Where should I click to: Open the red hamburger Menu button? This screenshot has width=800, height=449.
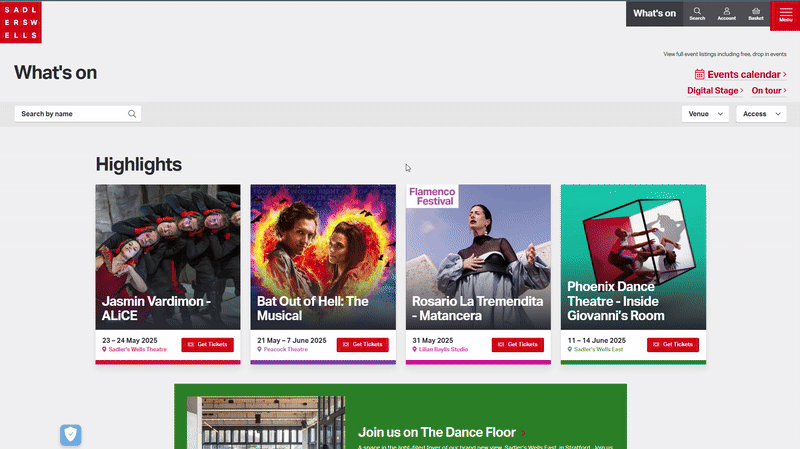click(x=785, y=16)
